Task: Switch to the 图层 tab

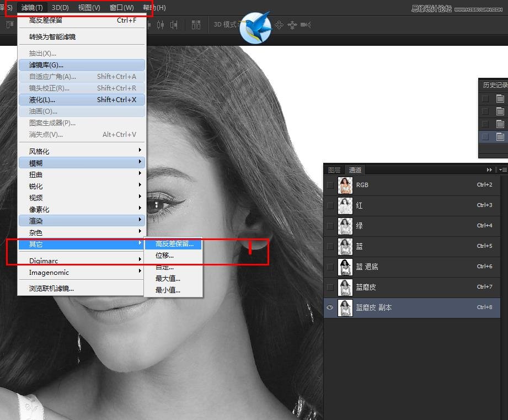Action: pyautogui.click(x=334, y=170)
